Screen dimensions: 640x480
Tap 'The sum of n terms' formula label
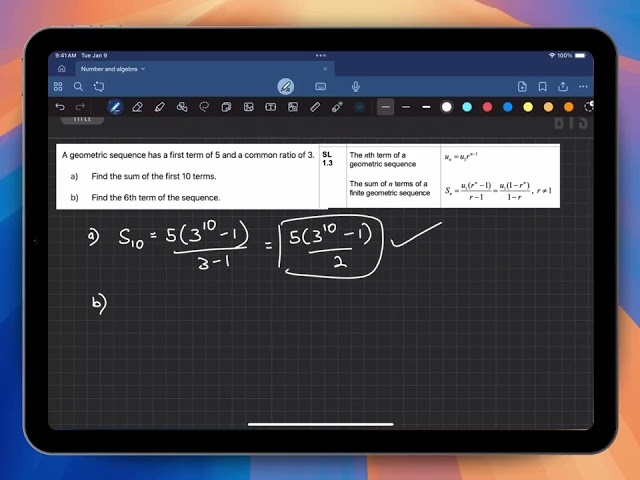point(389,188)
